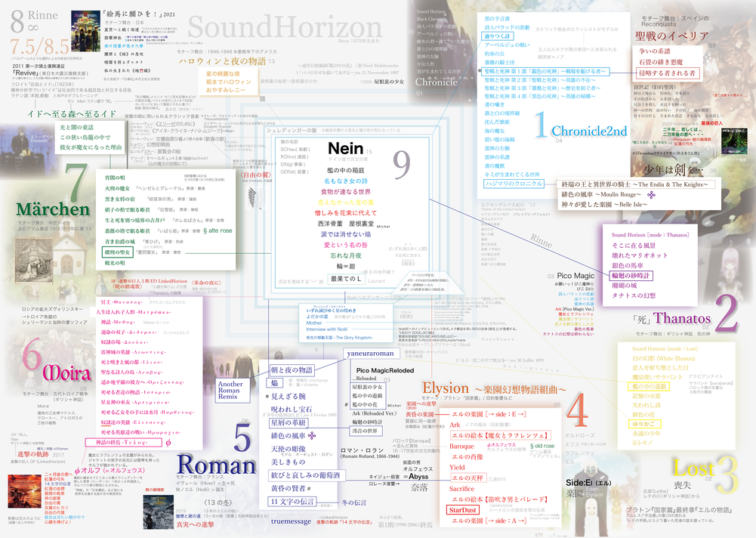
Task: Click the Another Roman Remix box
Action: (x=233, y=390)
